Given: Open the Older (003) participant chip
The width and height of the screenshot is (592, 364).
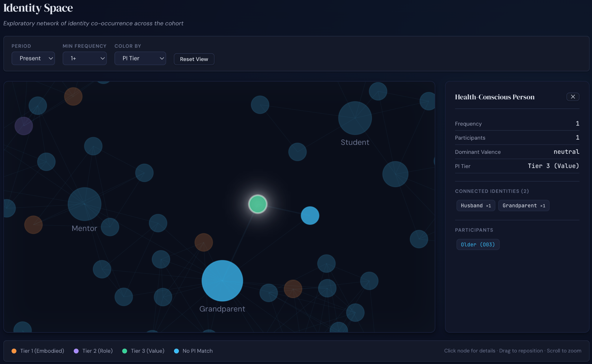Looking at the screenshot, I should click(478, 245).
